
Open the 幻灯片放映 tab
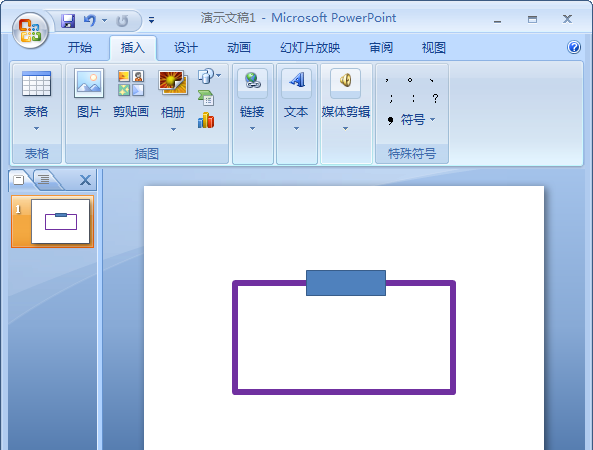click(310, 48)
